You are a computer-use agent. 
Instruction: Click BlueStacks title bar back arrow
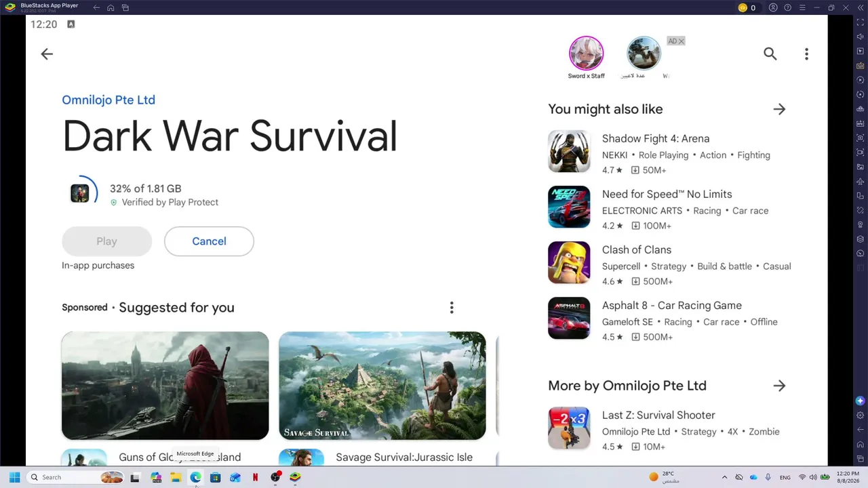pos(96,7)
